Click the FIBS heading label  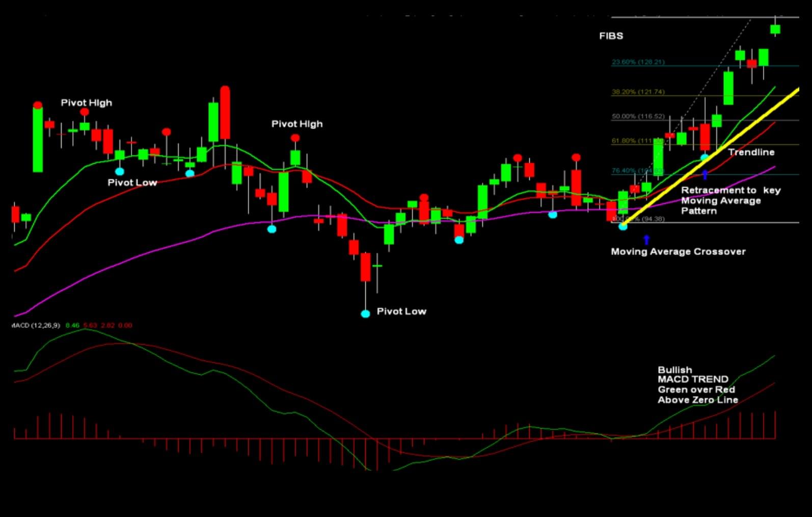click(x=611, y=36)
